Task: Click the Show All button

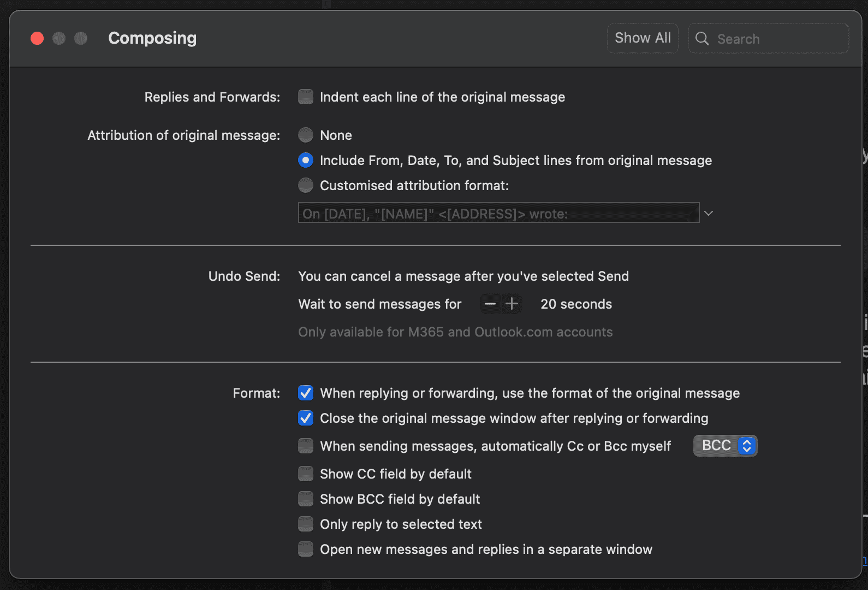Action: pyautogui.click(x=643, y=38)
